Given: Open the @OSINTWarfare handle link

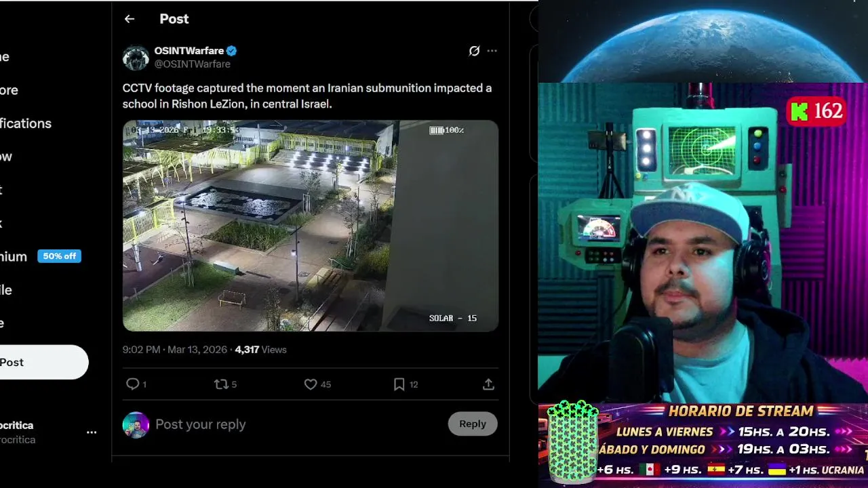Looking at the screenshot, I should point(193,64).
